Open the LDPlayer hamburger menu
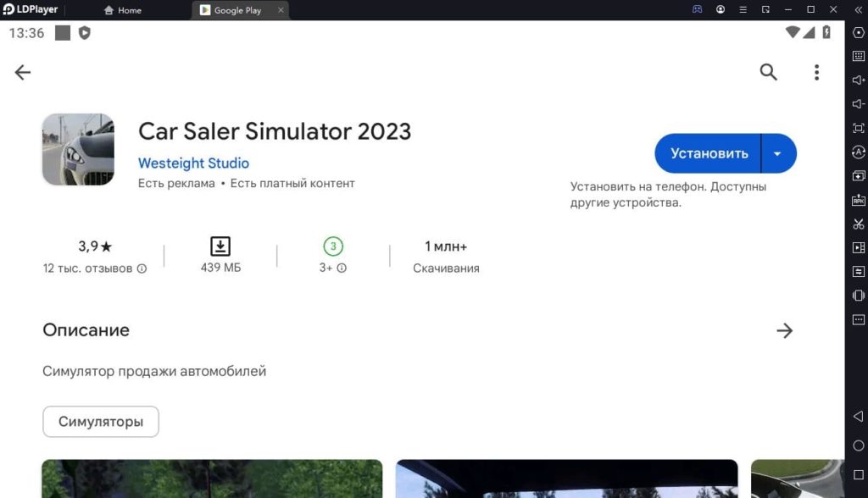The width and height of the screenshot is (868, 498). [743, 9]
